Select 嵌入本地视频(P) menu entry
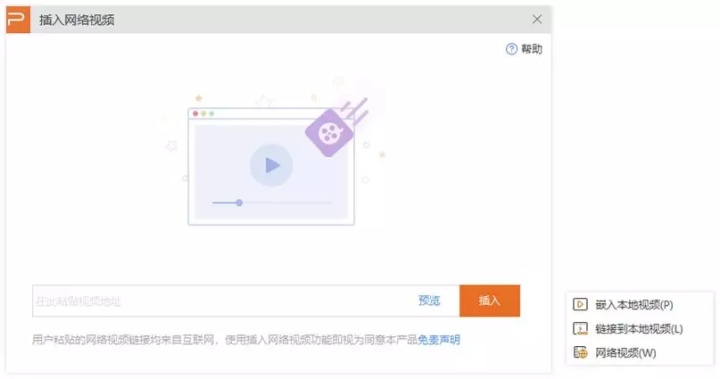 pos(639,305)
